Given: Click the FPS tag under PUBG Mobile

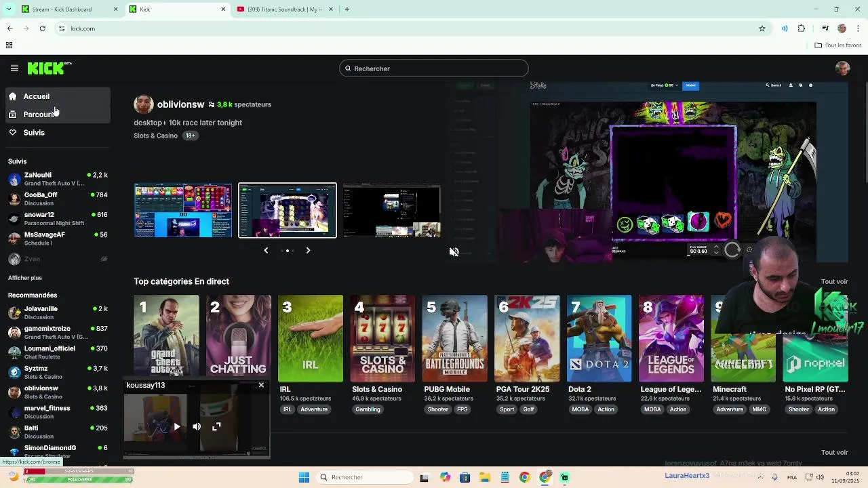Looking at the screenshot, I should [462, 409].
